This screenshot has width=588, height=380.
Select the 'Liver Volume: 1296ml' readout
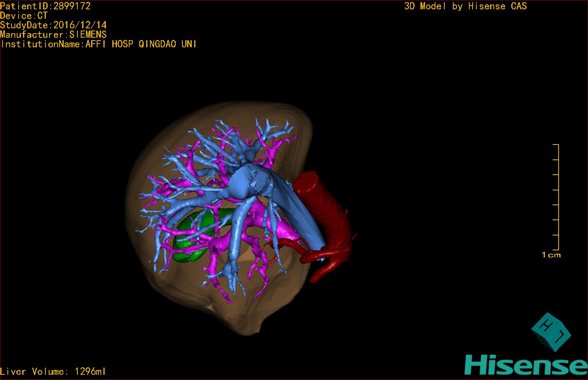click(x=53, y=371)
